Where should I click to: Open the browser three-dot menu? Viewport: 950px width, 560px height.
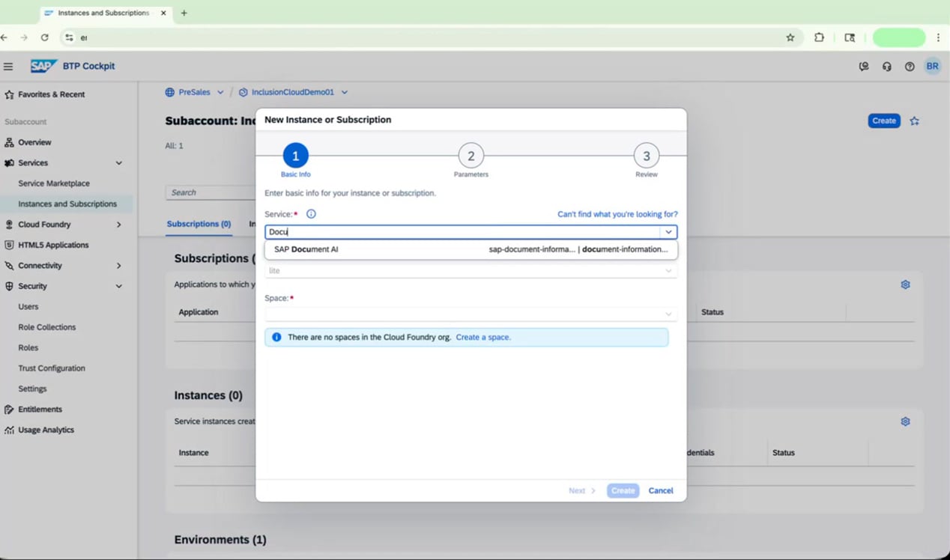click(938, 37)
